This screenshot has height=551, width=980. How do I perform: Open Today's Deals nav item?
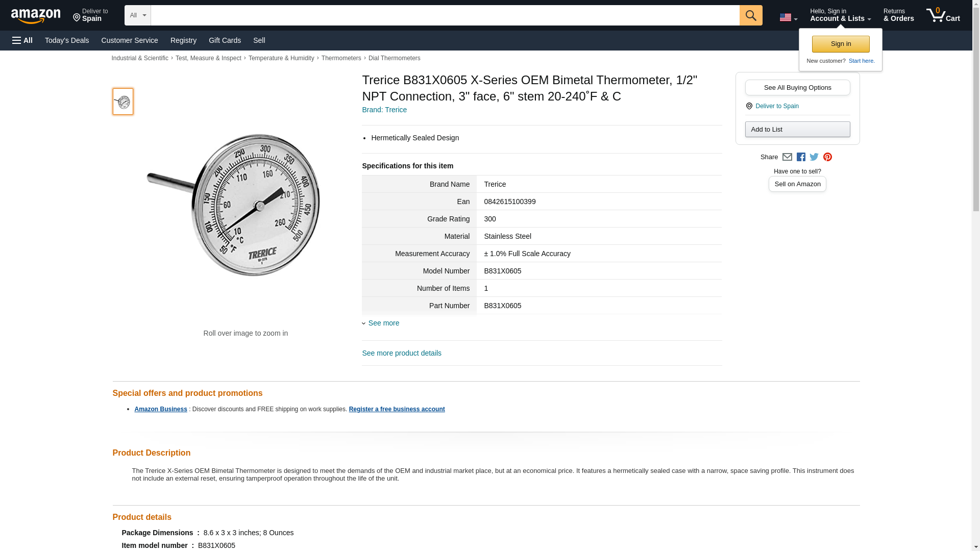click(67, 40)
